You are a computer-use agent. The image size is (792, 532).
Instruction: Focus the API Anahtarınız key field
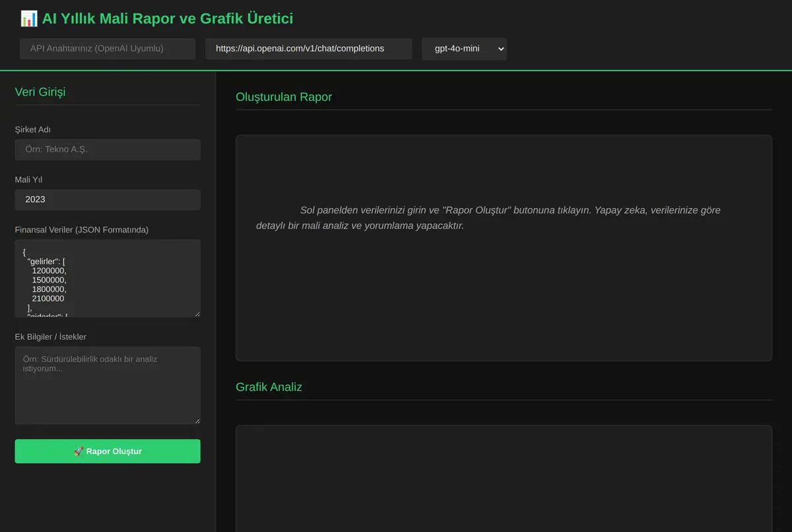pos(108,49)
